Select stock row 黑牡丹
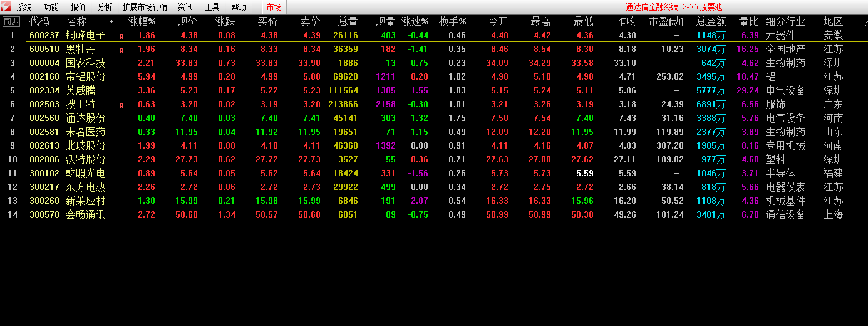This screenshot has width=868, height=326. (x=434, y=49)
